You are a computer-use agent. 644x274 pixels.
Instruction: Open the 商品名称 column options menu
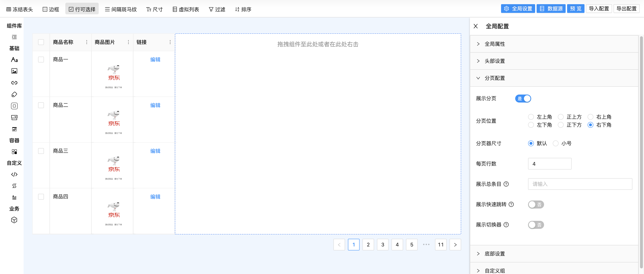(x=87, y=42)
